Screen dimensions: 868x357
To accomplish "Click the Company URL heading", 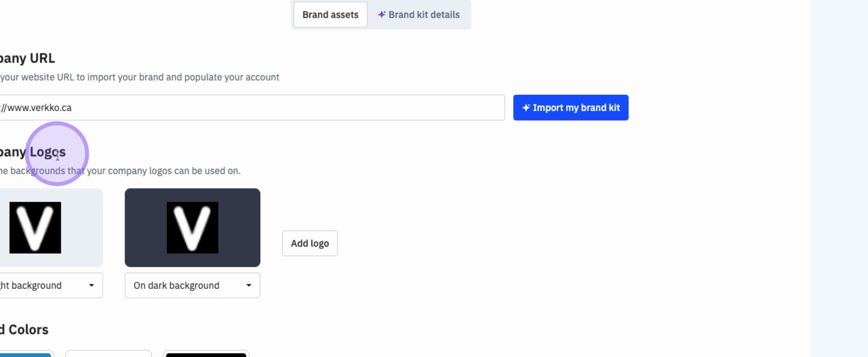I will coord(27,58).
